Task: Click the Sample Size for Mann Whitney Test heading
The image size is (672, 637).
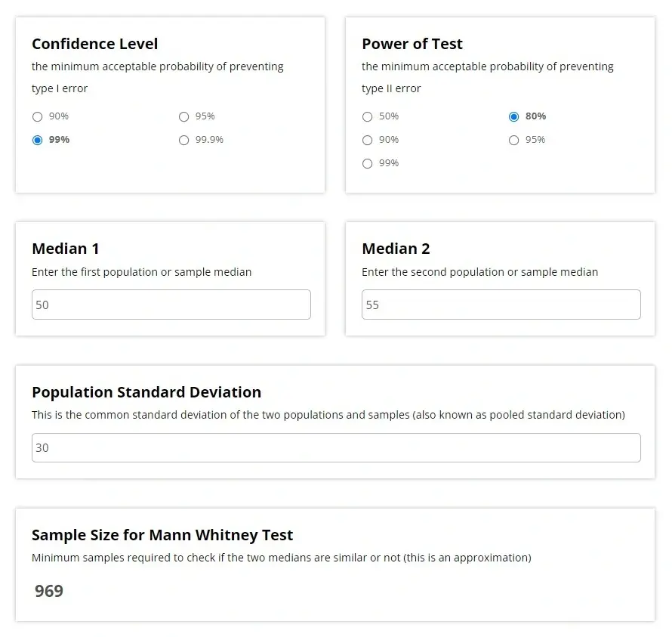Action: (162, 535)
